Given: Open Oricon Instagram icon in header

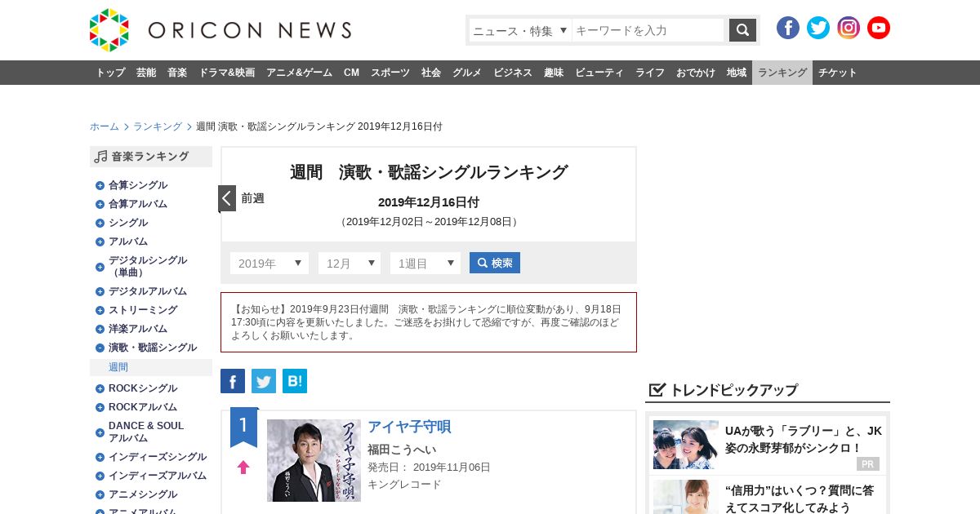Looking at the screenshot, I should [849, 28].
